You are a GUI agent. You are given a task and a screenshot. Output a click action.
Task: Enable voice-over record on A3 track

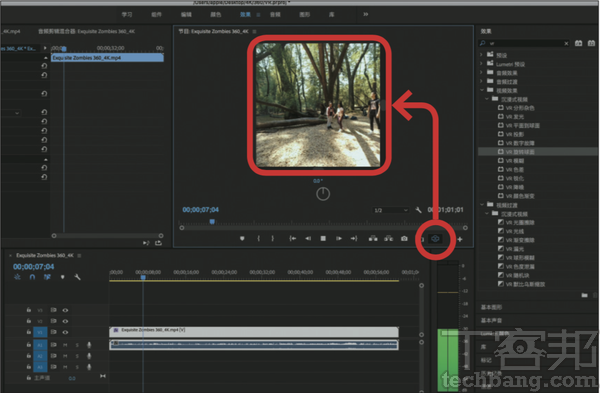point(89,367)
